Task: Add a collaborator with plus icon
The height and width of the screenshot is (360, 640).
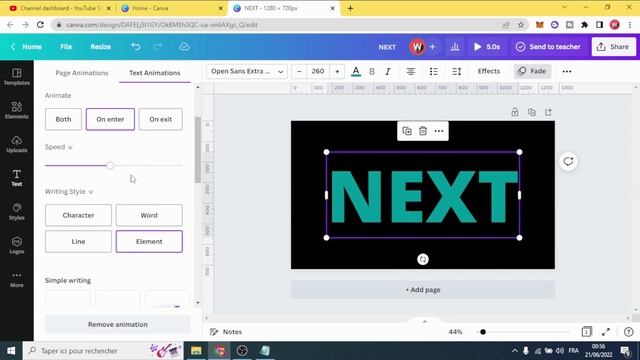Action: coord(432,47)
